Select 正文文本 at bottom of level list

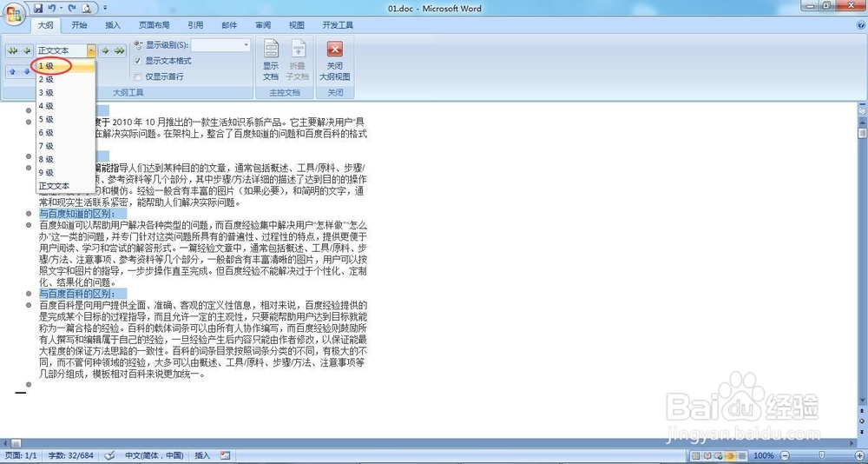66,186
